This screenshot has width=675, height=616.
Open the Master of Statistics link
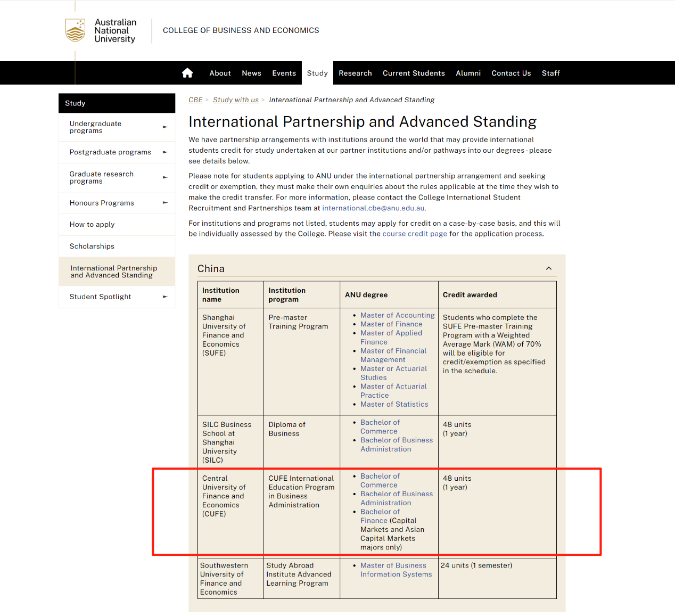point(394,405)
